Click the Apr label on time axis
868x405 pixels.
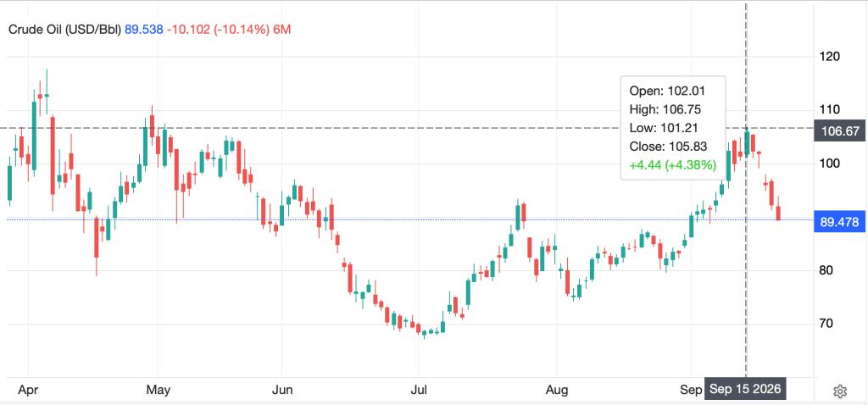(28, 390)
